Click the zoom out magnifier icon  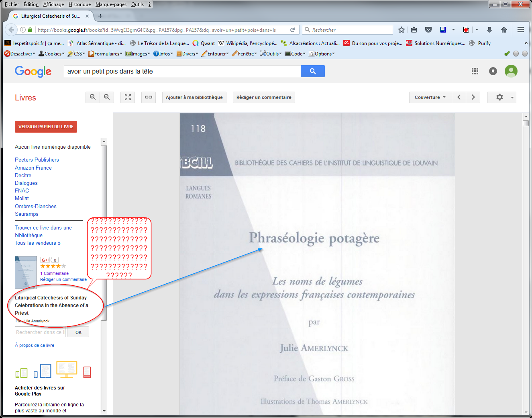tap(107, 97)
